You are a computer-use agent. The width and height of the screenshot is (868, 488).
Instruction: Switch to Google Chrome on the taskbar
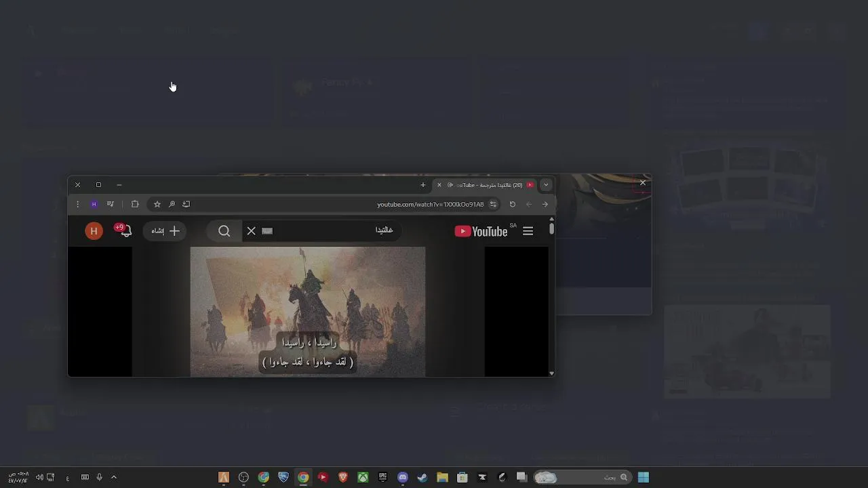[x=303, y=477]
